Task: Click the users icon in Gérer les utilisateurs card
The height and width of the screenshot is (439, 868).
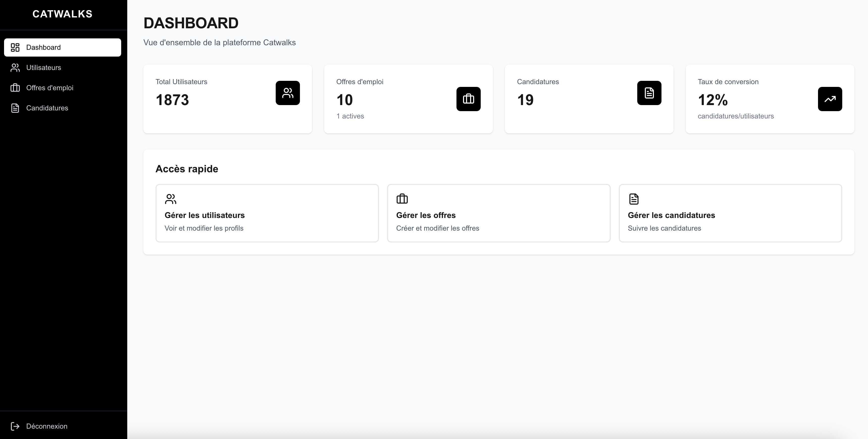Action: tap(170, 199)
